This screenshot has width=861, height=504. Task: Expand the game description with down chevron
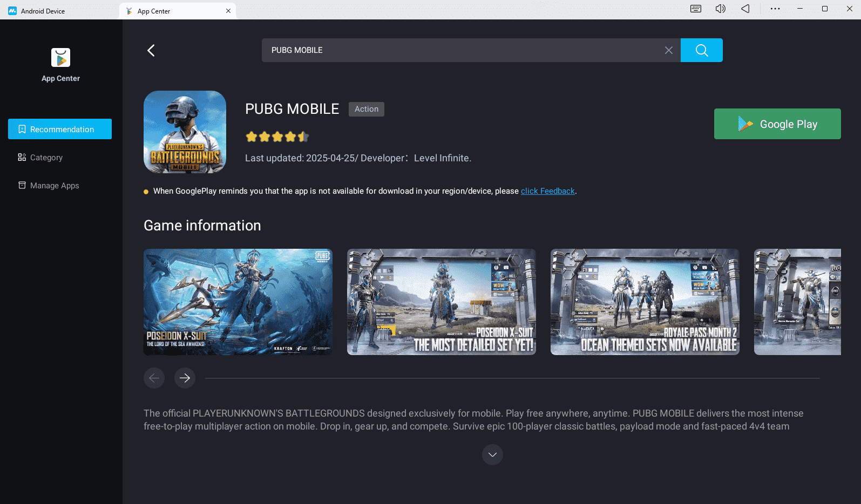(x=492, y=454)
